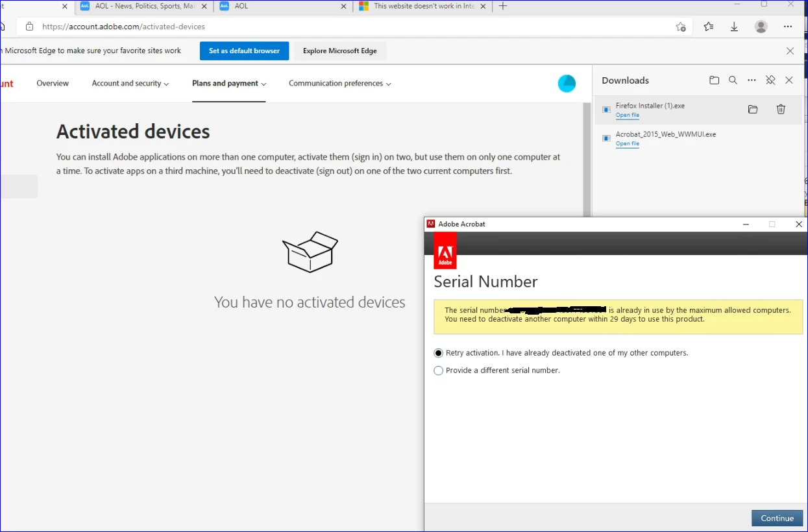Close the Adobe Acrobat dialog window
808x532 pixels.
click(x=799, y=224)
